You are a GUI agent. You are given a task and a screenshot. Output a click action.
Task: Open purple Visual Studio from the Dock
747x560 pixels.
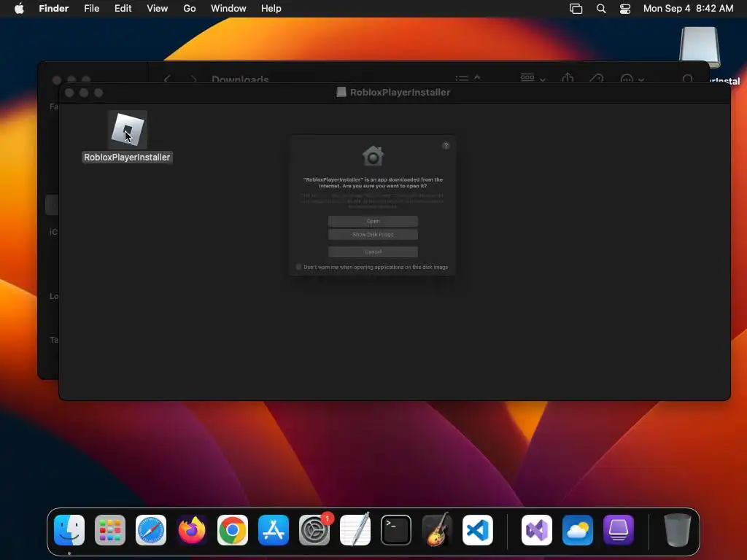tap(537, 530)
